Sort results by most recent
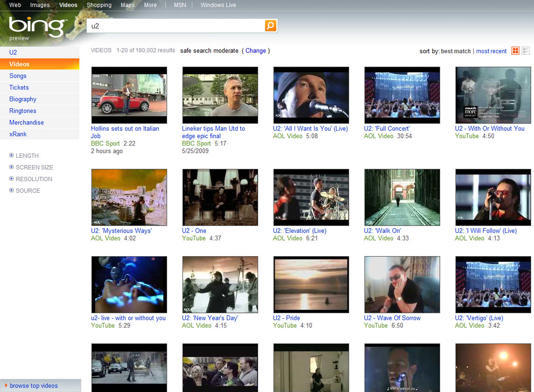534x392 pixels. [491, 51]
